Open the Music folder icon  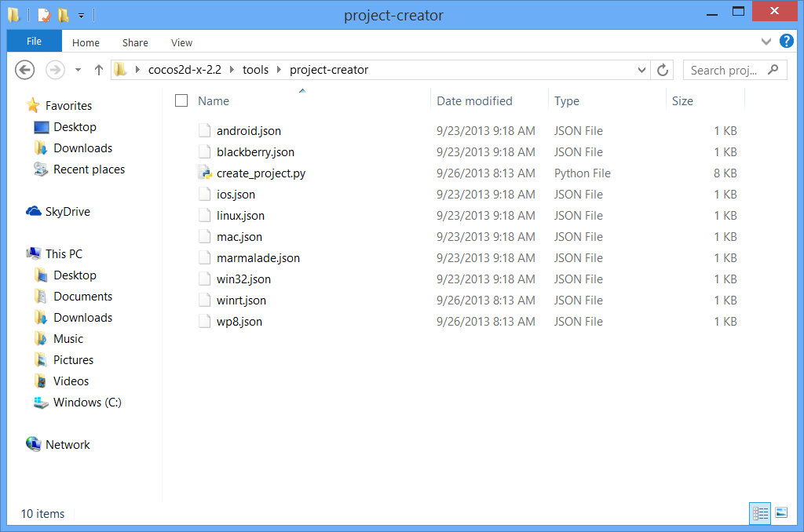coord(41,338)
